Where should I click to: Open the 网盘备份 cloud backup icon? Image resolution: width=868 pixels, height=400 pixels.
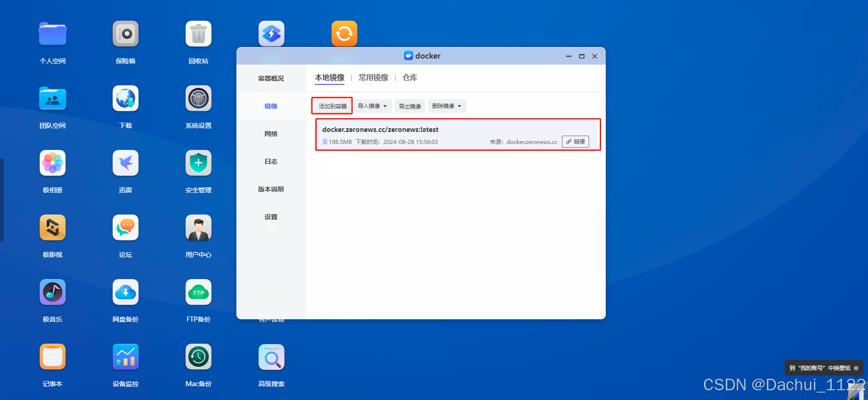tap(126, 292)
